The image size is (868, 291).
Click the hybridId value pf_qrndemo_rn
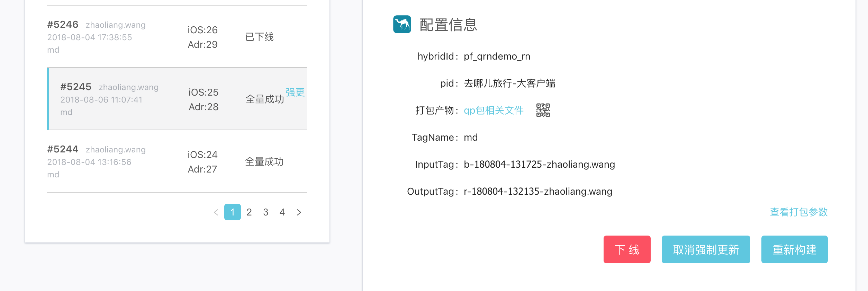coord(497,56)
